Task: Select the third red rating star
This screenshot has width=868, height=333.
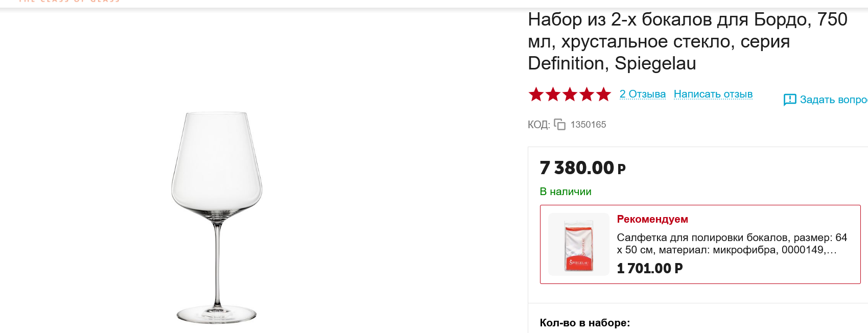Action: click(570, 94)
